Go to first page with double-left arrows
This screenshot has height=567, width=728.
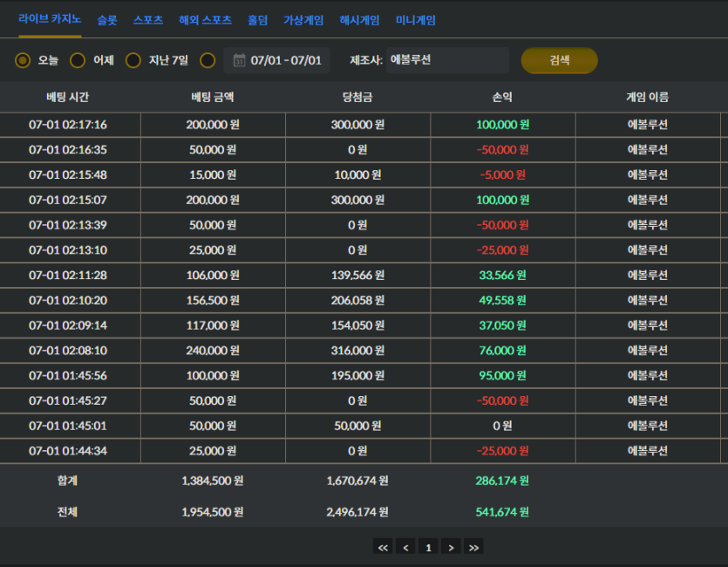click(383, 548)
